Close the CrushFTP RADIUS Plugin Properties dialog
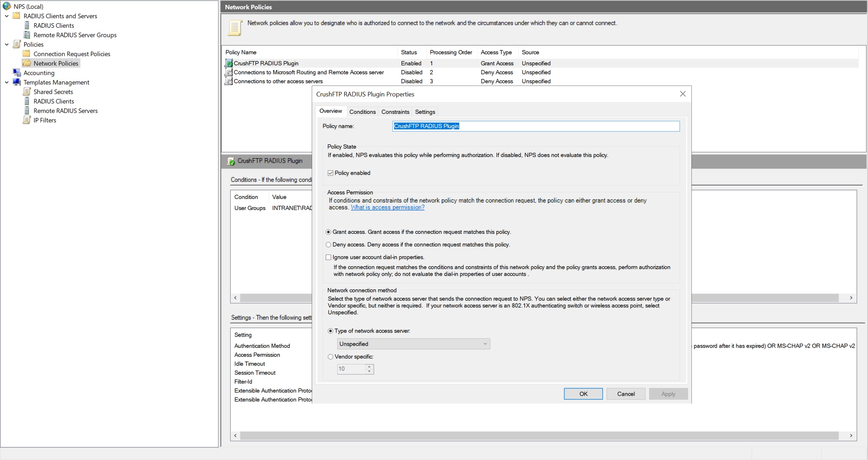Image resolution: width=868 pixels, height=460 pixels. 682,94
